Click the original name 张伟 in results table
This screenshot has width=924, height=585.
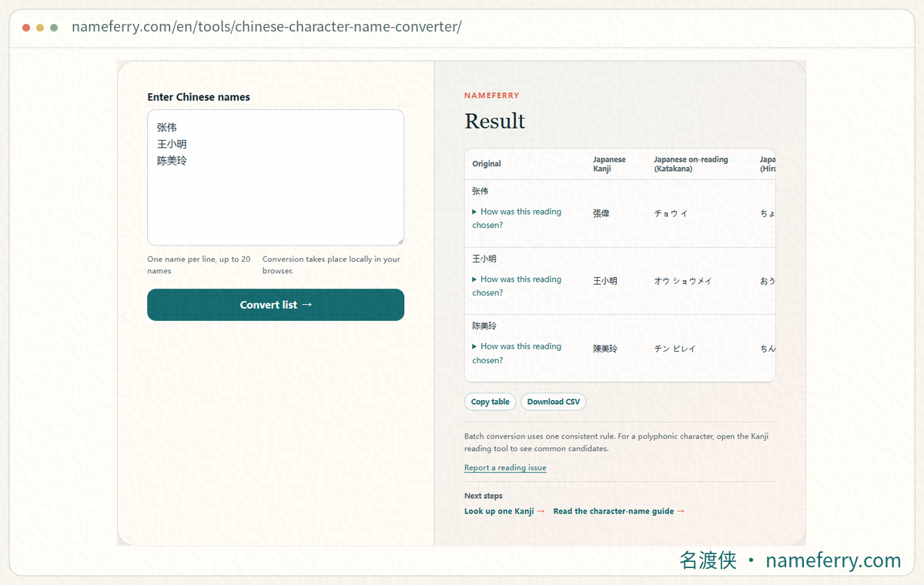click(x=480, y=191)
